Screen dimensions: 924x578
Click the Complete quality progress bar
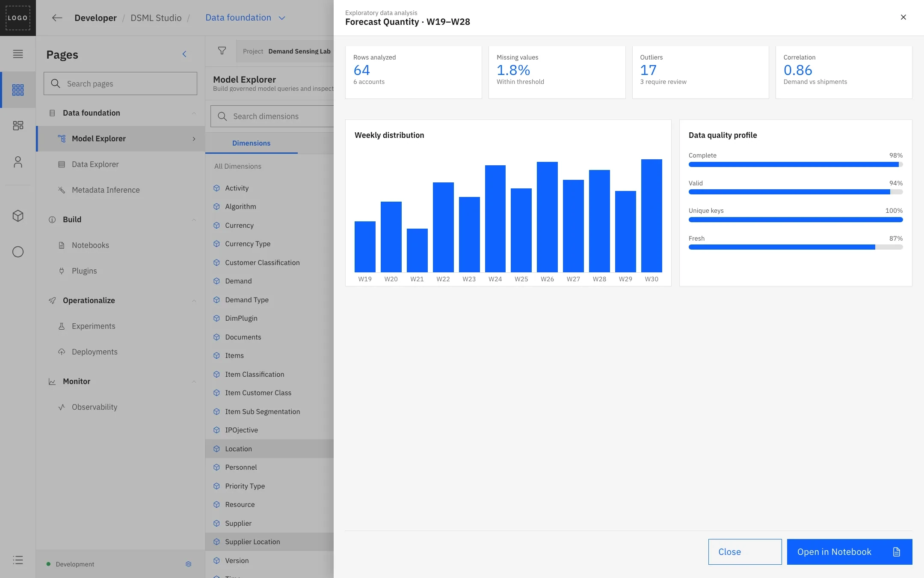[796, 164]
